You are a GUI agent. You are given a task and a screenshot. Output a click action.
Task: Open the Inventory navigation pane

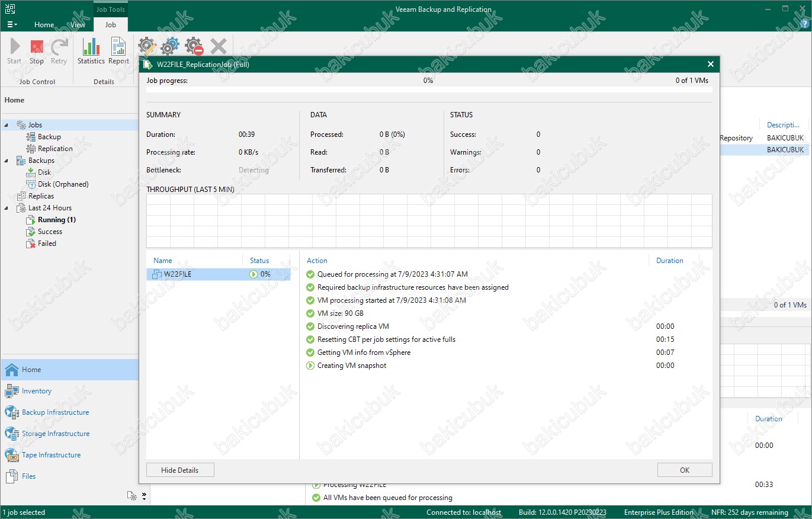[70, 391]
